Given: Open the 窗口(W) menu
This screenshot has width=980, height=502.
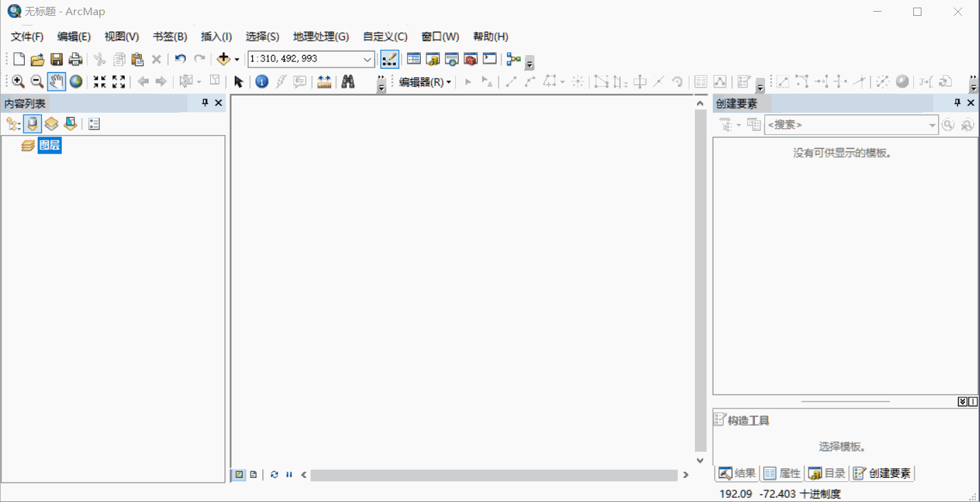Looking at the screenshot, I should pyautogui.click(x=440, y=36).
